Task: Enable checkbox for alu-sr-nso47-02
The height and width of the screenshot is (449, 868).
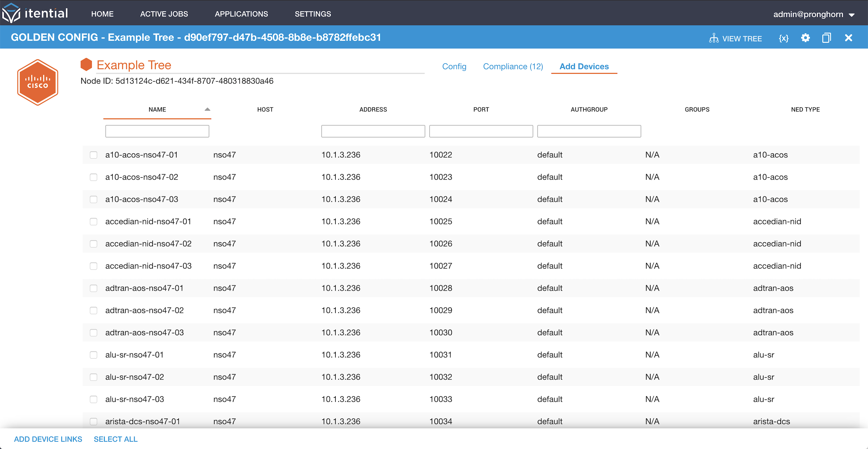Action: (x=93, y=377)
